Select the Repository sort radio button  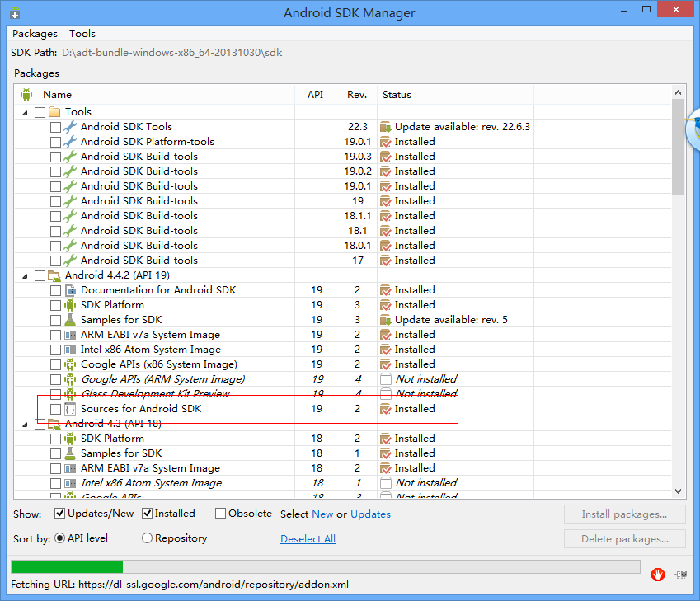pyautogui.click(x=147, y=538)
